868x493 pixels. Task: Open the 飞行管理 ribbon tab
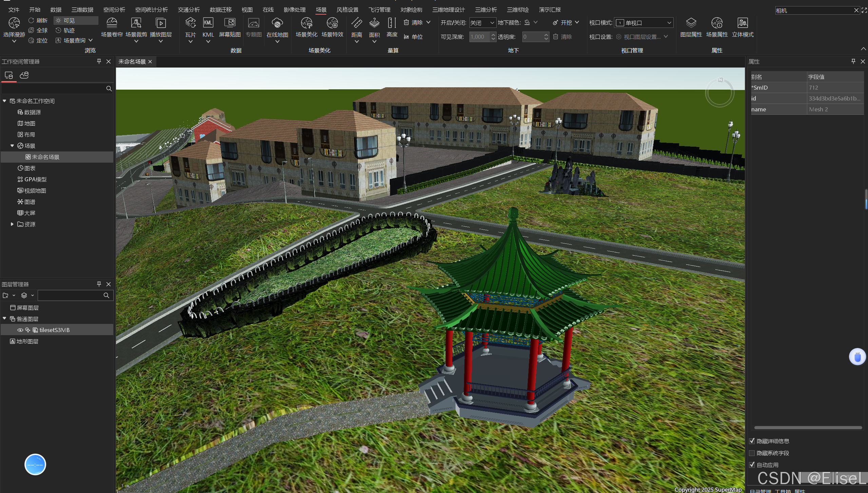pos(379,10)
